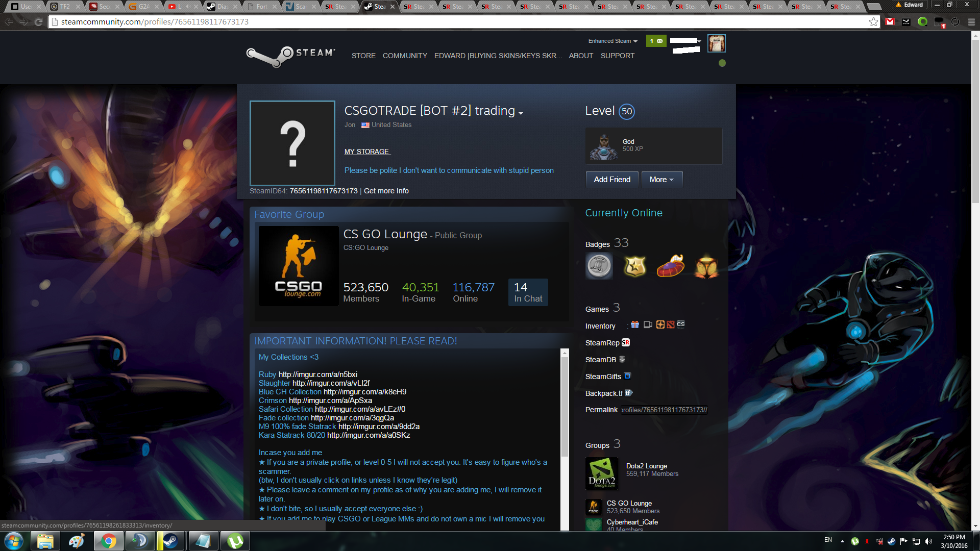This screenshot has height=551, width=980.
Task: Open the TF2 inventory icon
Action: [660, 324]
